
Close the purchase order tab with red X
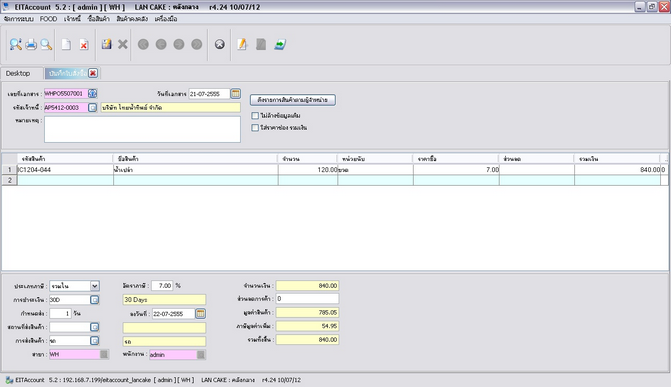[x=93, y=73]
